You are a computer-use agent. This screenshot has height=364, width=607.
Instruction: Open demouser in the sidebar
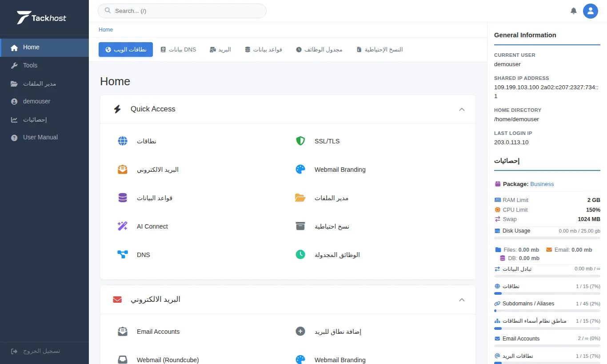tap(44, 101)
